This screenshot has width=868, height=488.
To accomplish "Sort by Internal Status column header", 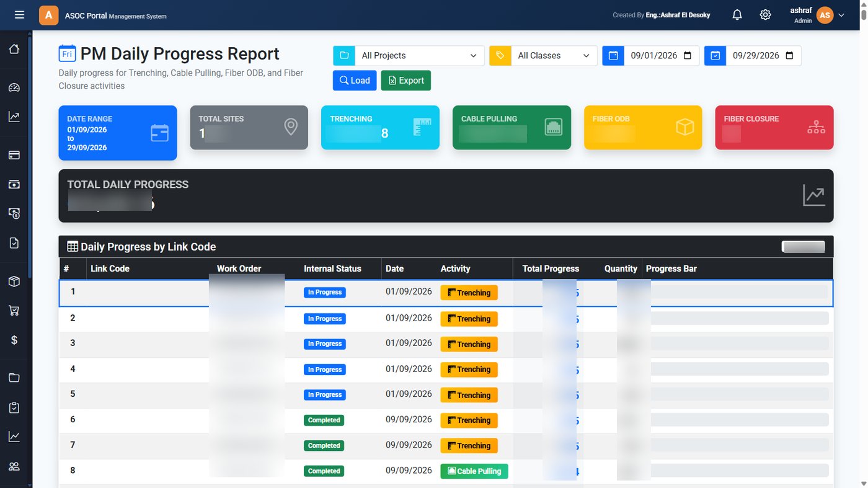I will point(332,268).
